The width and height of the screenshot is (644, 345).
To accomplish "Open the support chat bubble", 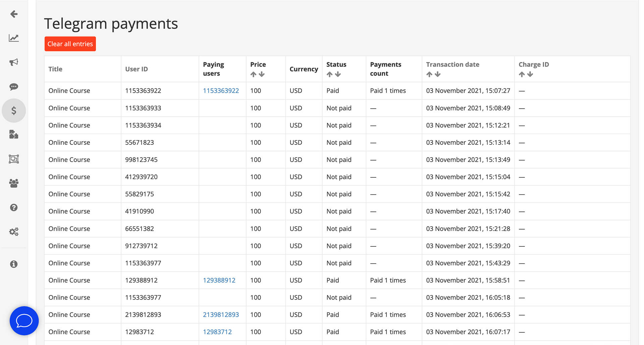I will pyautogui.click(x=24, y=321).
